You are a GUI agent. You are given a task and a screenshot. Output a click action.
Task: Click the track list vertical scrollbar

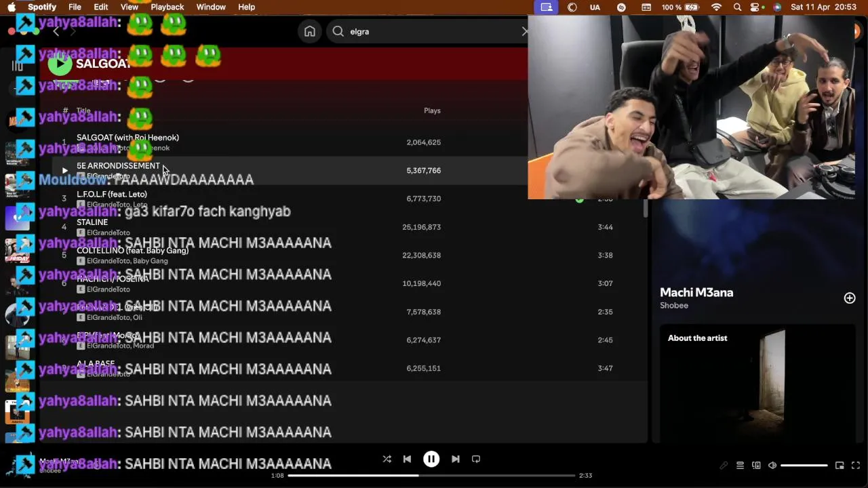click(646, 209)
